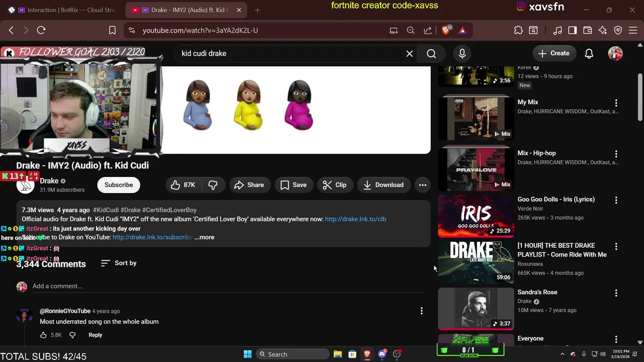Open Mix - Hip-hop title
The width and height of the screenshot is (644, 362).
pos(537,153)
